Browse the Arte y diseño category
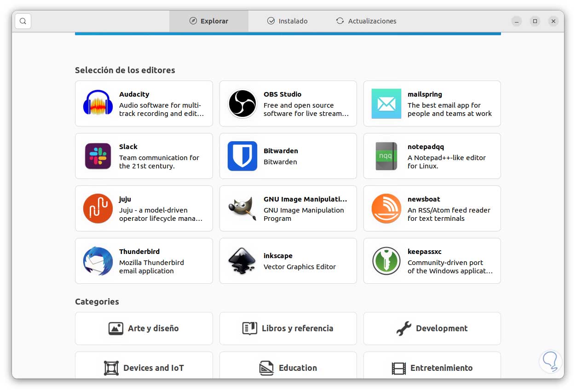 144,329
